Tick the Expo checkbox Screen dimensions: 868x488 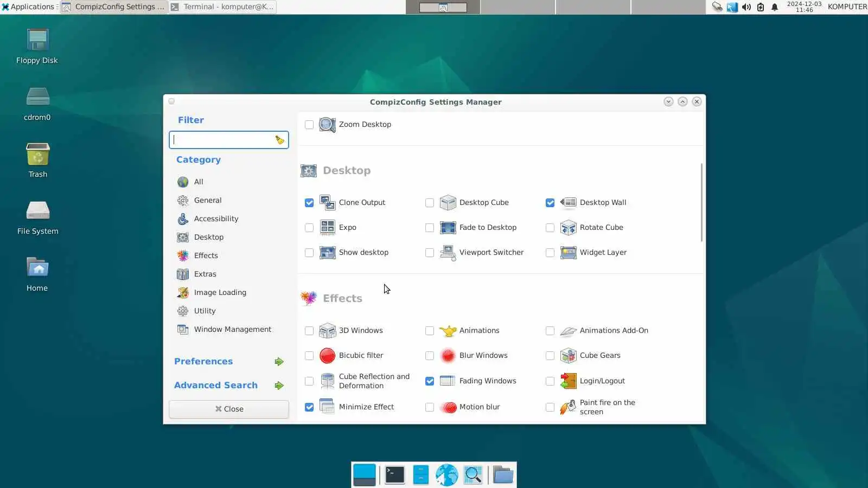(309, 228)
